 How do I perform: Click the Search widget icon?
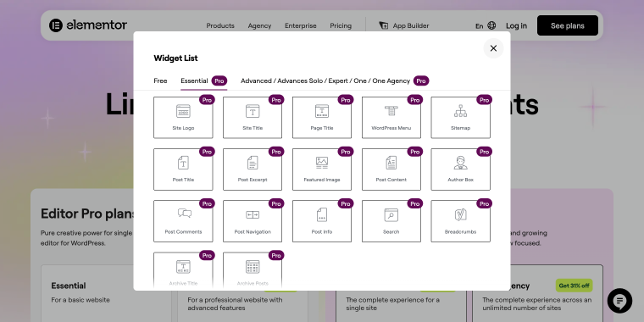tap(391, 214)
